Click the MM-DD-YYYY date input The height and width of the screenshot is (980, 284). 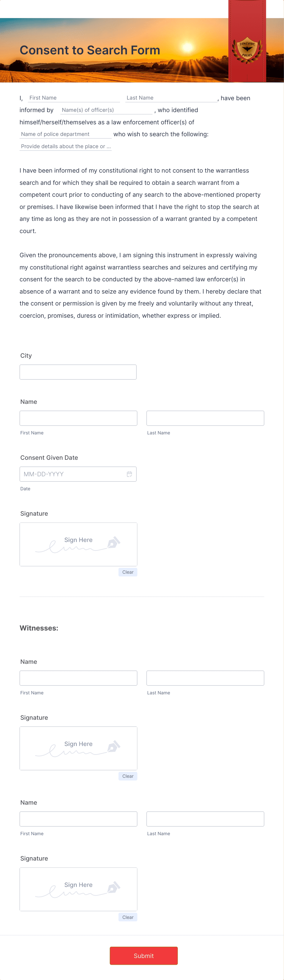tap(68, 474)
